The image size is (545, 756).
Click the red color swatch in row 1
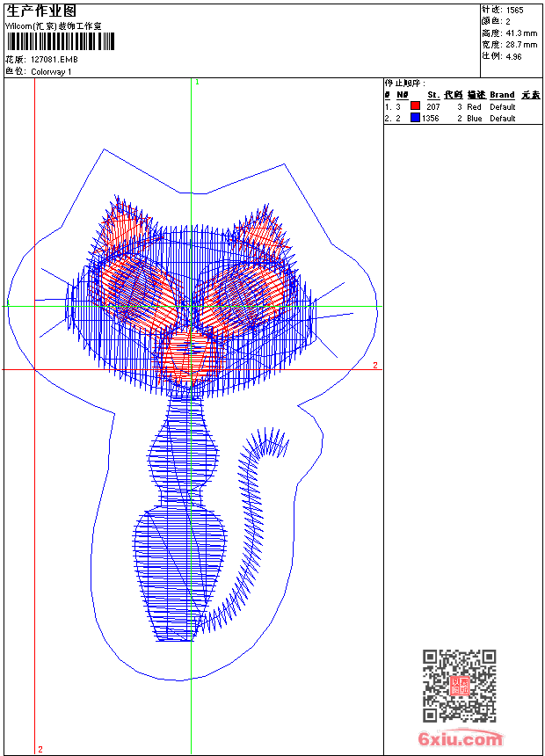(415, 106)
